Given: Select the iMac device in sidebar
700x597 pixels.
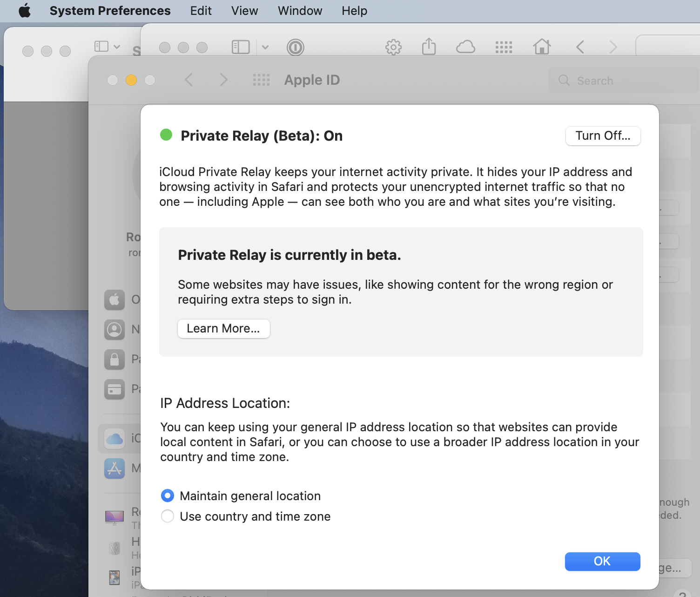Looking at the screenshot, I should tap(114, 517).
